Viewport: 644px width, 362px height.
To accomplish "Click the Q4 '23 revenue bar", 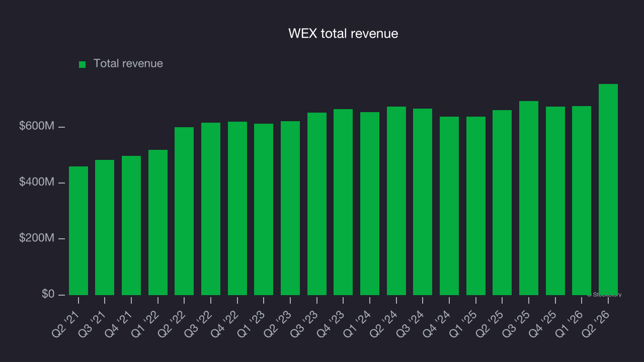I will tap(343, 202).
